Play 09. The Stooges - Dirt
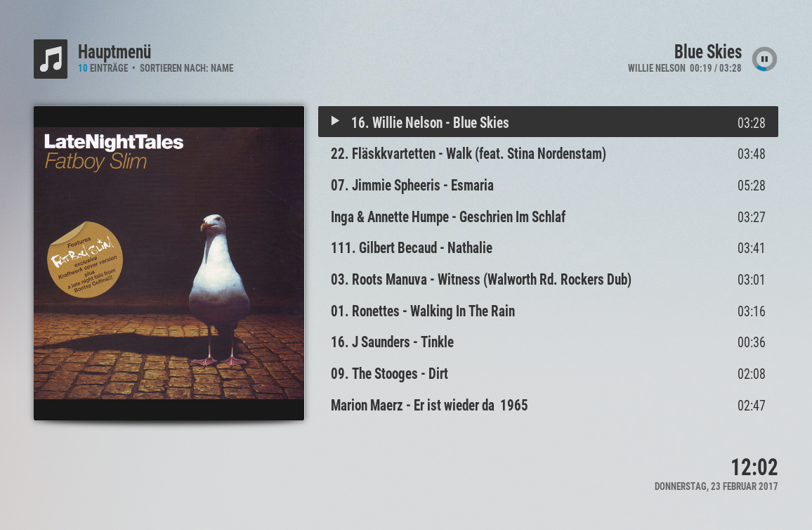The width and height of the screenshot is (812, 530). click(548, 373)
